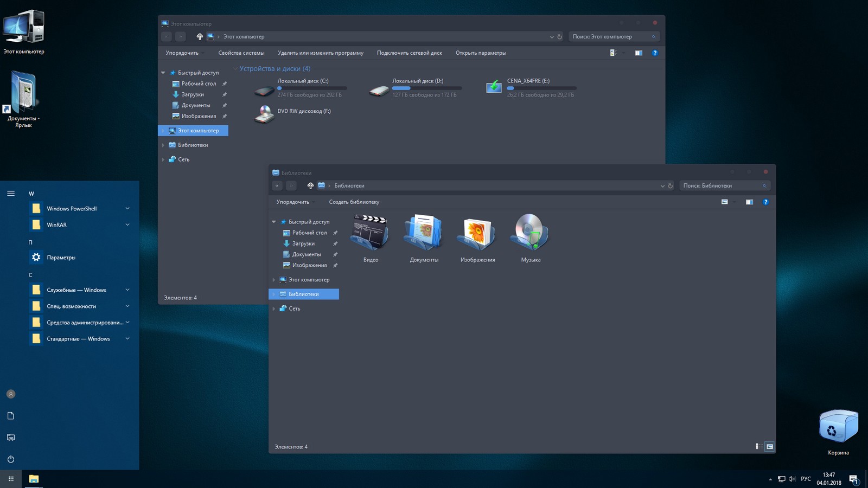Open the Упорядочить menu in Библиотеки window

click(293, 202)
